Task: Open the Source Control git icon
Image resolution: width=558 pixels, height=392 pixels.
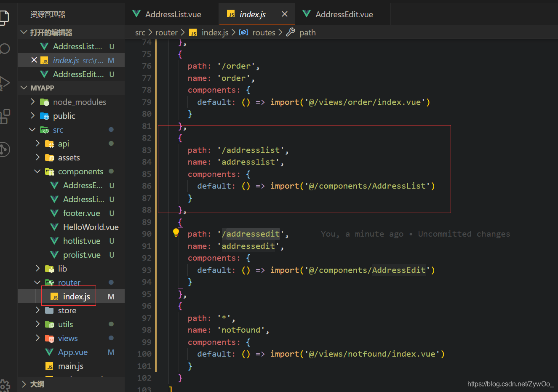Action: (x=4, y=149)
